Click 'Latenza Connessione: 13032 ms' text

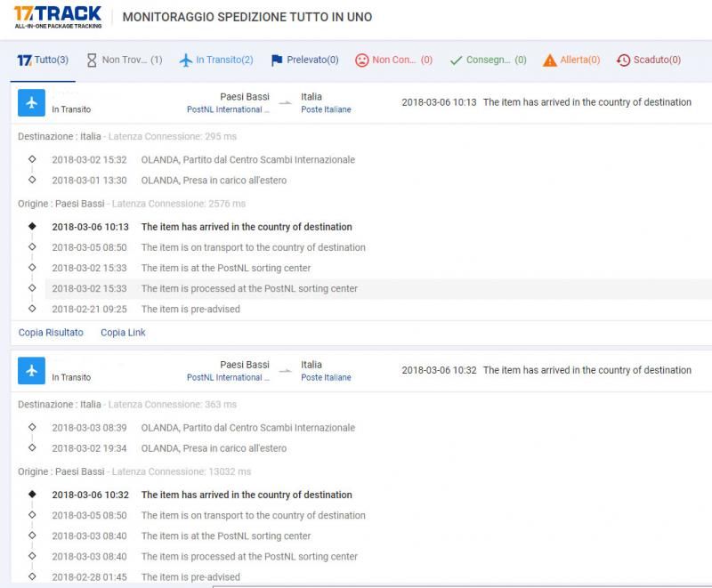pyautogui.click(x=182, y=471)
